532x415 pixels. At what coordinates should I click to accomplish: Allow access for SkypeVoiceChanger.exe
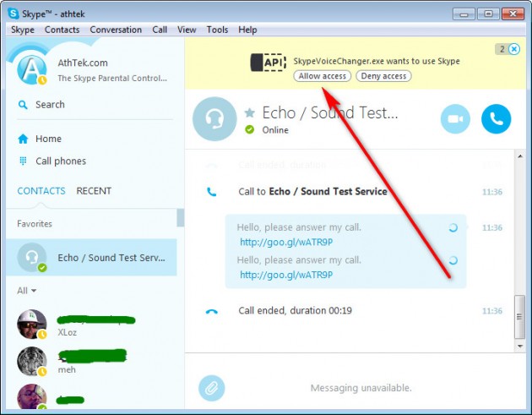pyautogui.click(x=323, y=76)
